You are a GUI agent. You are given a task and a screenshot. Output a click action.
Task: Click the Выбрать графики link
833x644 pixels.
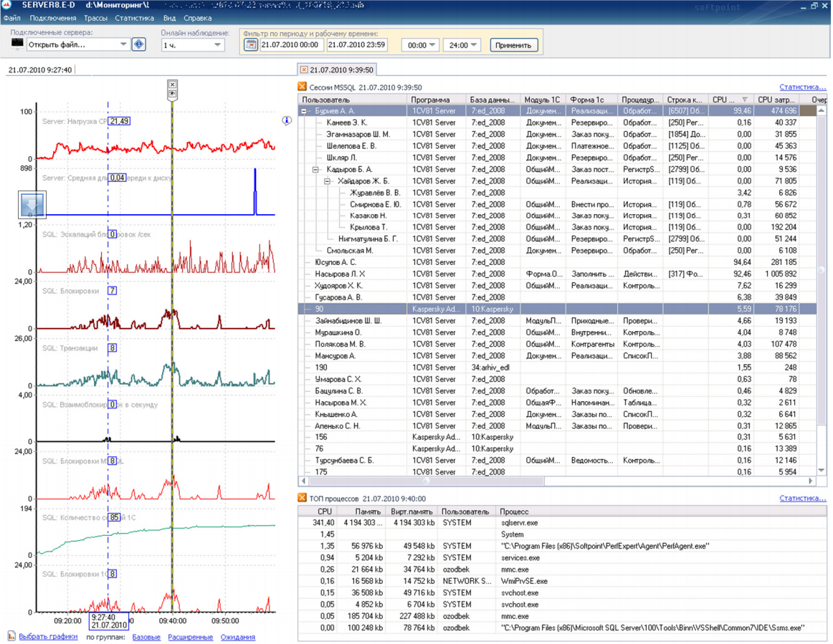point(48,637)
